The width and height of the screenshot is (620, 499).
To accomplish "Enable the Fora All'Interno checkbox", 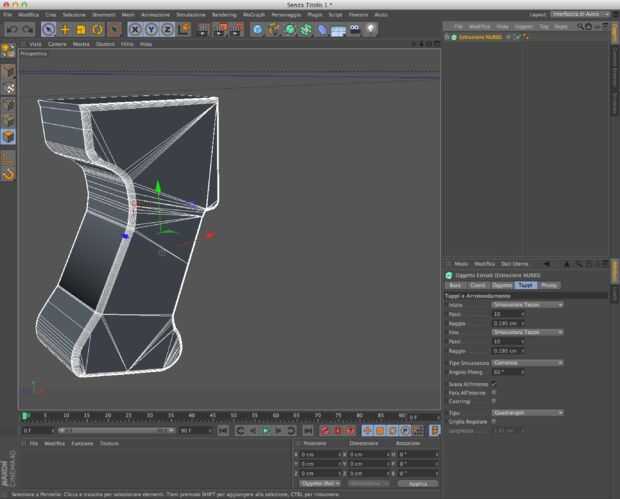I will [494, 392].
